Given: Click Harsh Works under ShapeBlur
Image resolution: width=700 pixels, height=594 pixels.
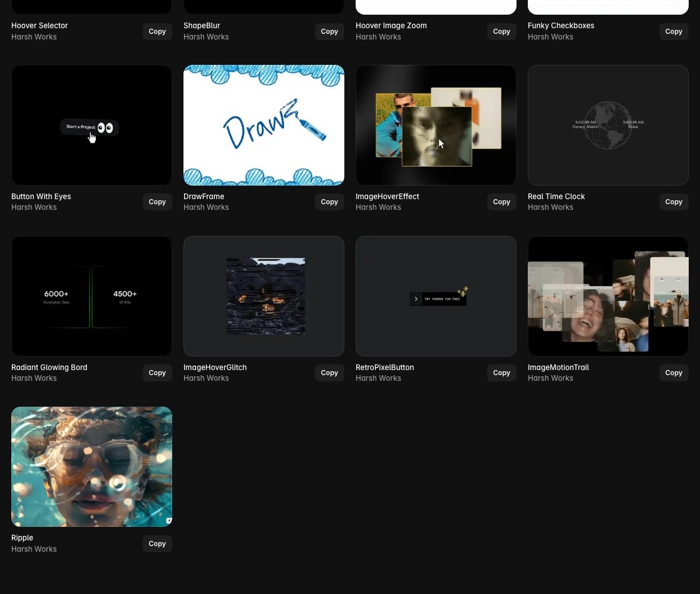Looking at the screenshot, I should 206,37.
